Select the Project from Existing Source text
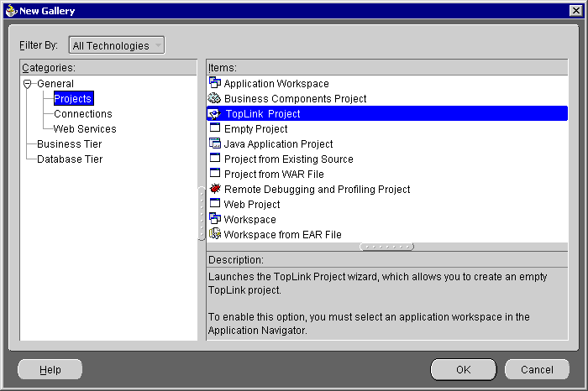Image resolution: width=588 pixels, height=391 pixels. [289, 159]
